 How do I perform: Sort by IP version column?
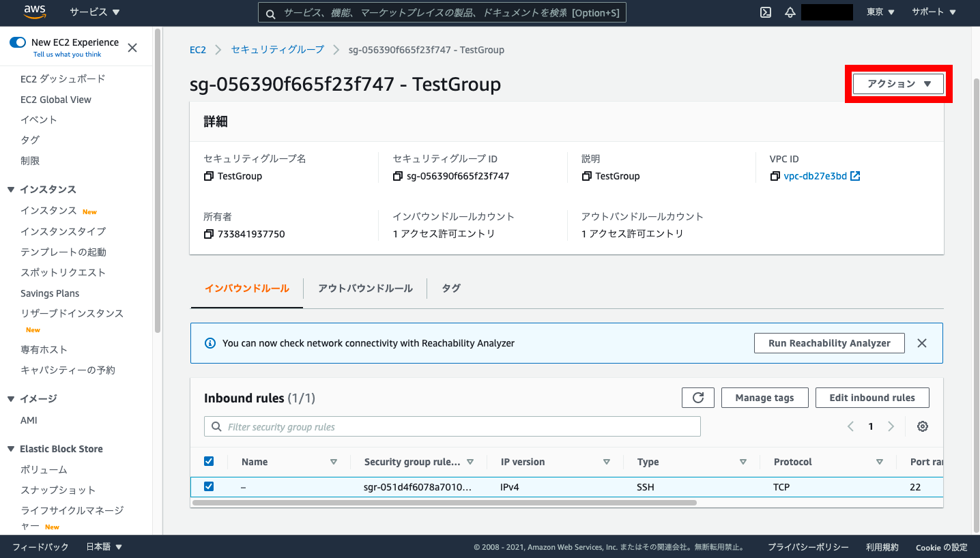[x=607, y=462]
